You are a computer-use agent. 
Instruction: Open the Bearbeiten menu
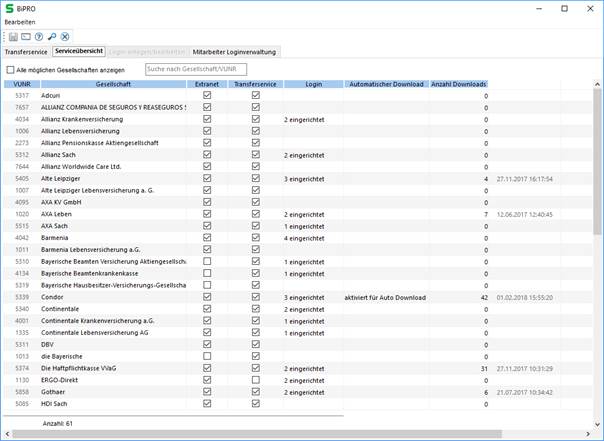(20, 22)
